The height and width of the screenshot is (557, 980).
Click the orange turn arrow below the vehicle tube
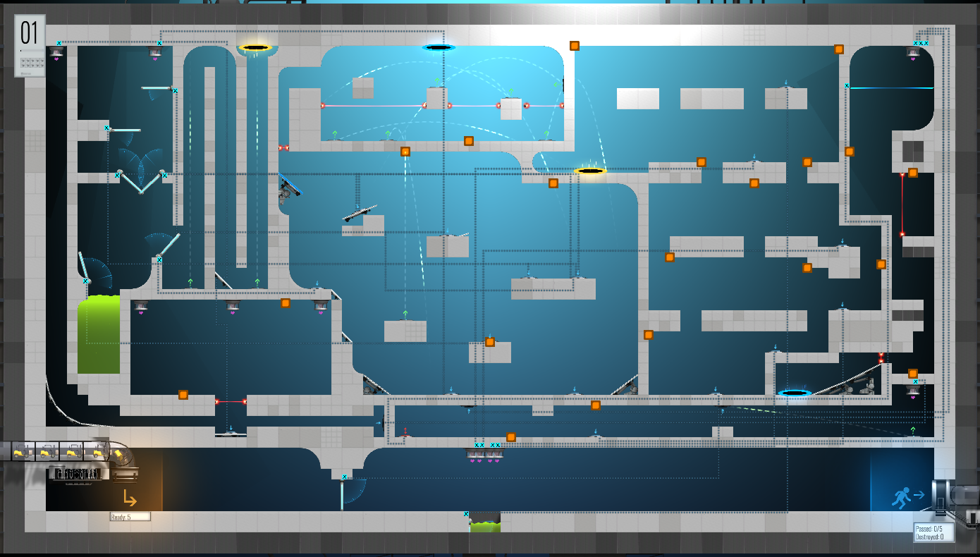(x=130, y=498)
